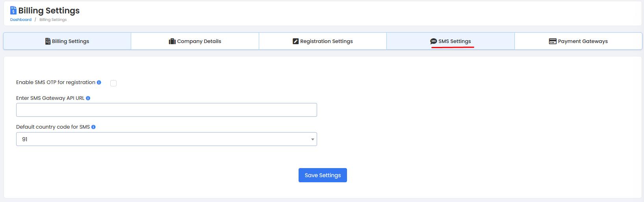Image resolution: width=644 pixels, height=202 pixels.
Task: Click the SMS speech bubble icon
Action: click(x=433, y=41)
